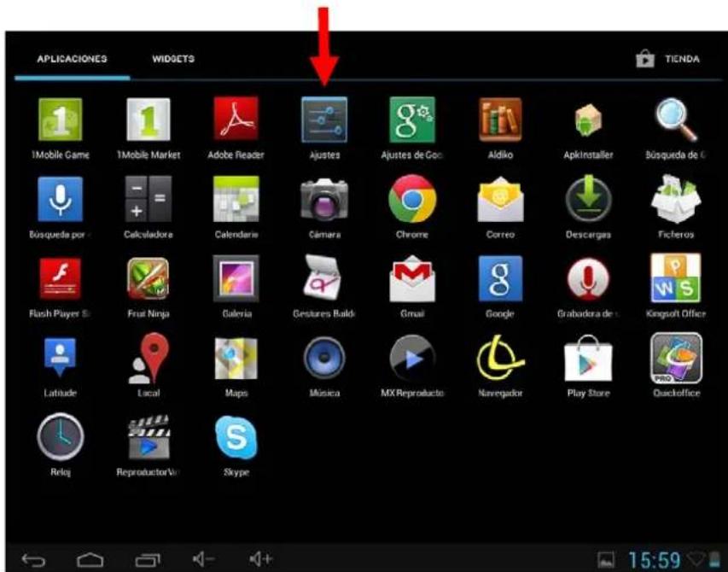This screenshot has height=572, width=728.
Task: Open the magnifier search app
Action: 677,120
